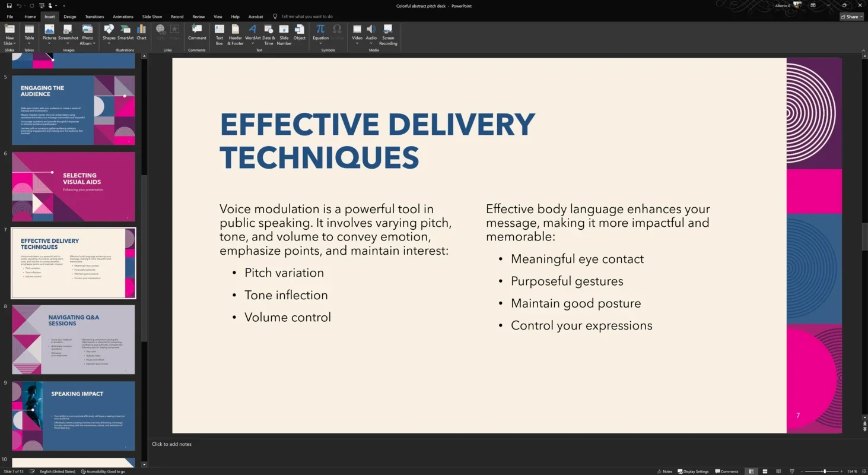Insert a Text Box
This screenshot has height=475, width=868.
(220, 34)
